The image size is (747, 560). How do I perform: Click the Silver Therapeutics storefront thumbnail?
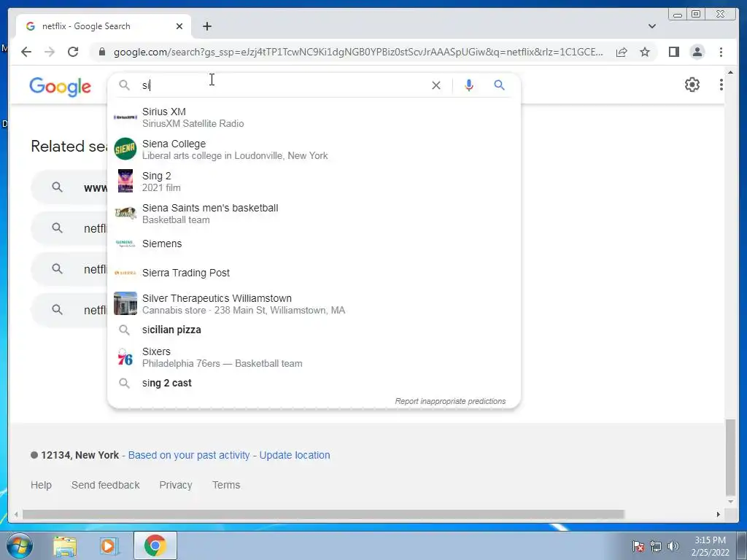(125, 303)
